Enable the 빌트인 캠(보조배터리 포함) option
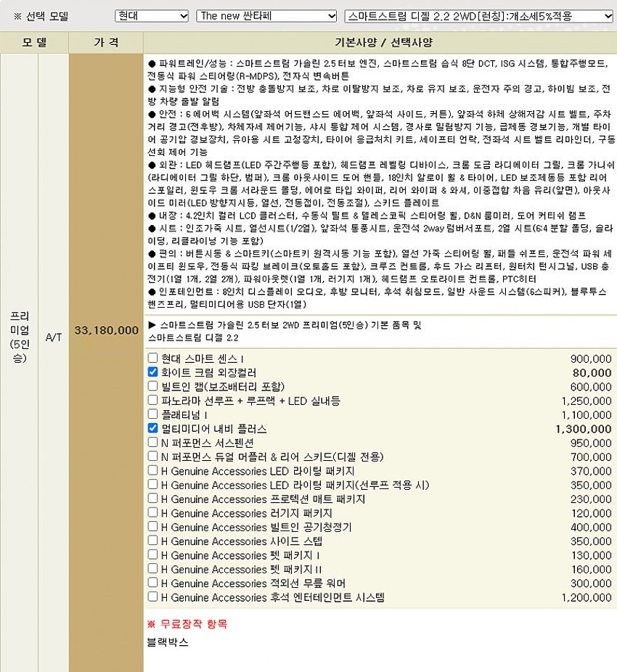The width and height of the screenshot is (617, 672). click(x=152, y=386)
